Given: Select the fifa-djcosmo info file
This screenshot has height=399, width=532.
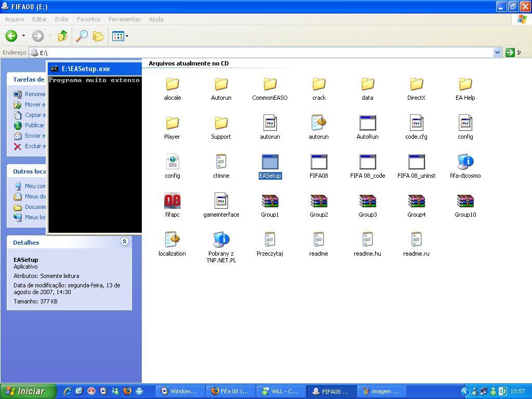Looking at the screenshot, I should coord(465,166).
